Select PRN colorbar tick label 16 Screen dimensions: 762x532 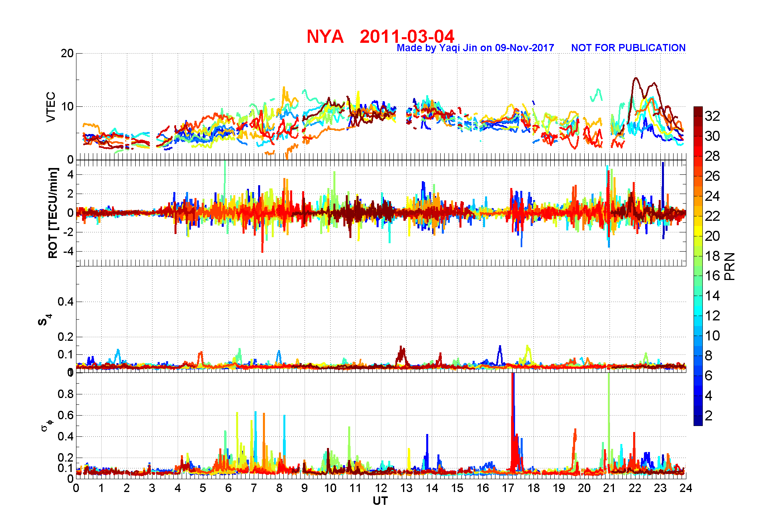click(x=712, y=276)
